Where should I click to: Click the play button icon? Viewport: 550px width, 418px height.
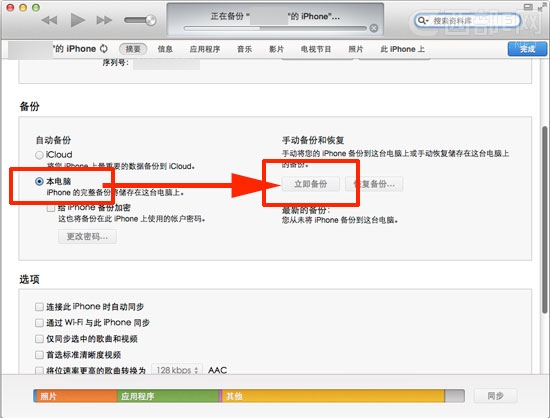77,20
